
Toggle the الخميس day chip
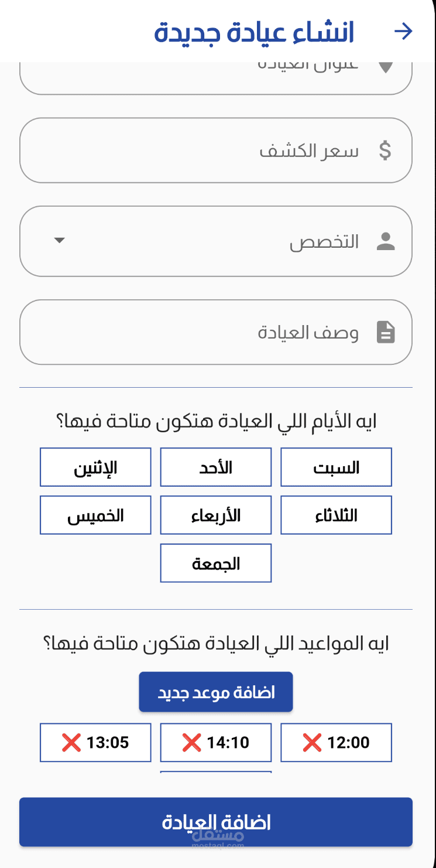pos(95,515)
